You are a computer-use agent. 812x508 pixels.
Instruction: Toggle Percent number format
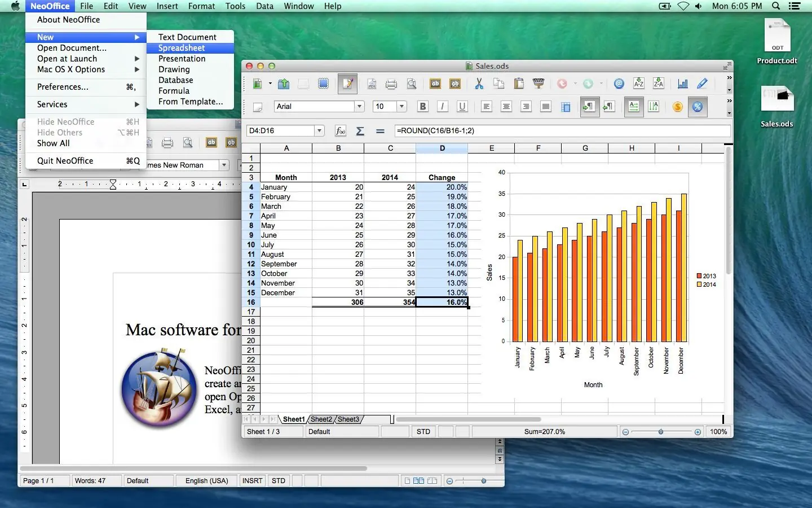click(x=698, y=107)
